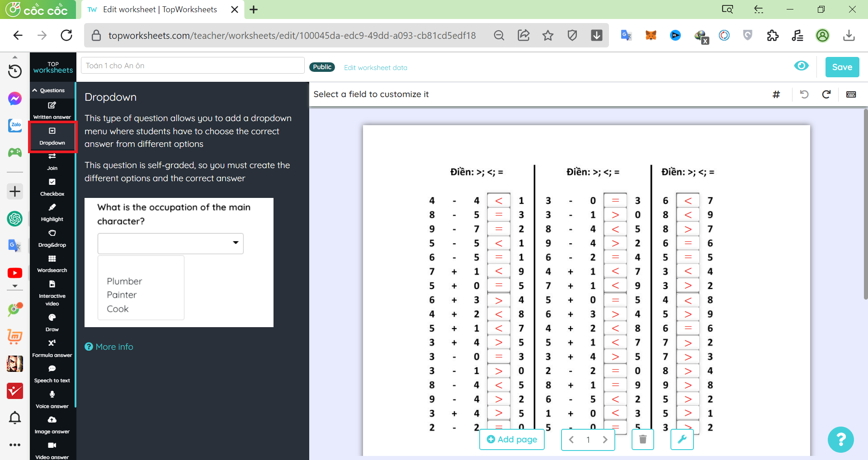Click the Dropdown menu item in sidebar
The width and height of the screenshot is (868, 460).
[x=52, y=136]
